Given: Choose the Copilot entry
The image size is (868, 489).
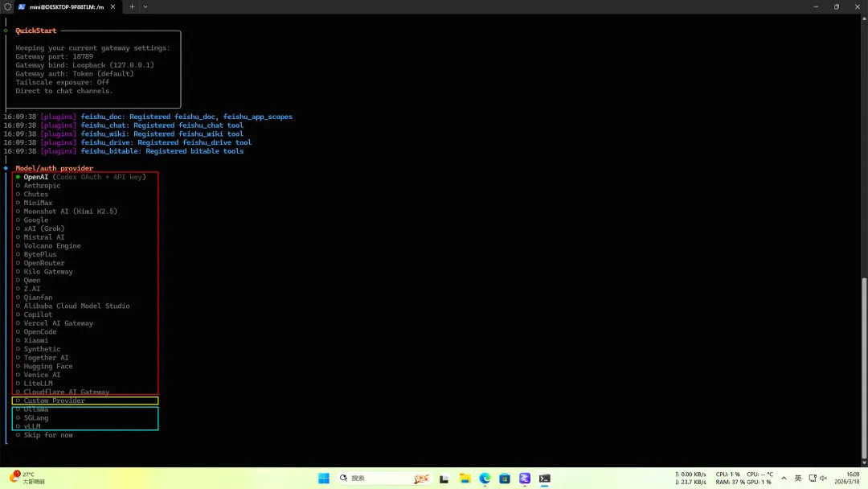Looking at the screenshot, I should click(x=34, y=314).
